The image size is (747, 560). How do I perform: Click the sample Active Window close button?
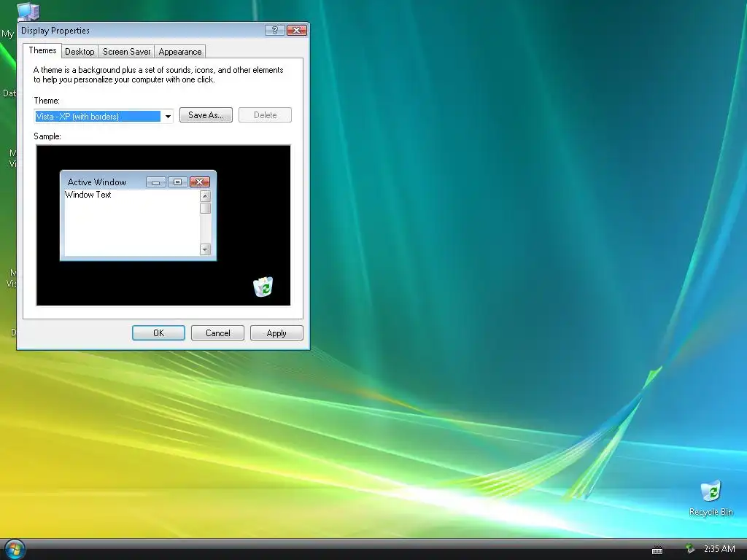tap(200, 182)
